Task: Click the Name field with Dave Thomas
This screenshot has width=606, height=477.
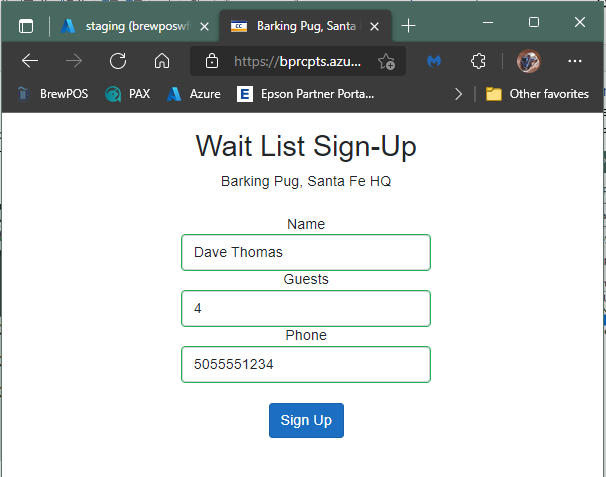Action: [306, 252]
